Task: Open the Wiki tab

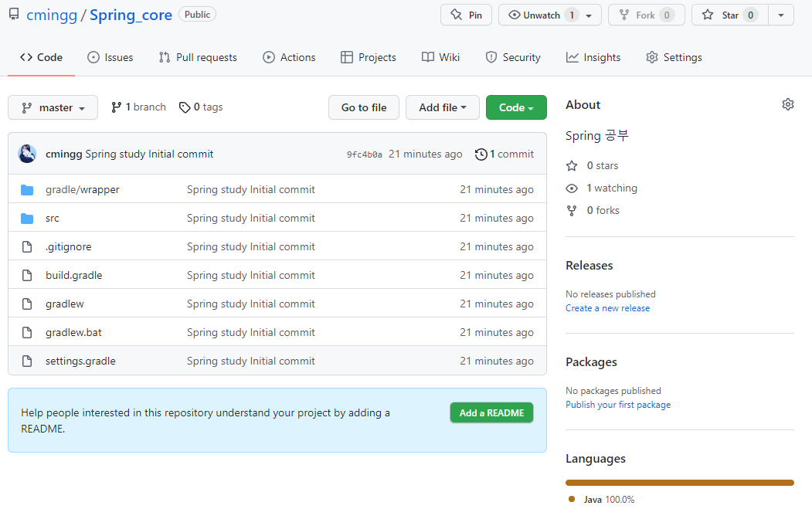Action: click(x=440, y=57)
